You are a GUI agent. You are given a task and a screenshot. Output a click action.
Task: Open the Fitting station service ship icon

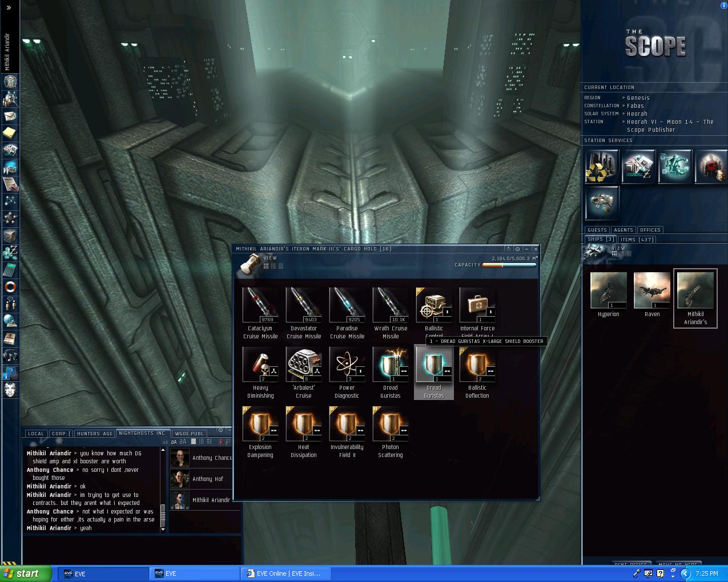coord(602,203)
